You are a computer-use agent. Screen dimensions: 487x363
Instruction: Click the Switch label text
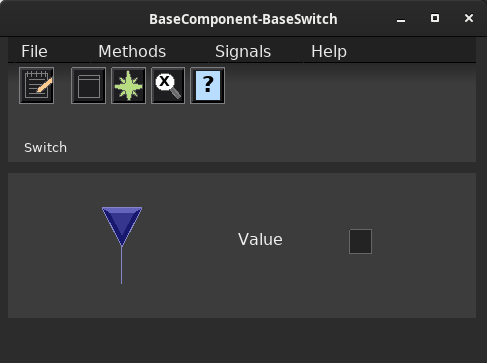(x=45, y=147)
